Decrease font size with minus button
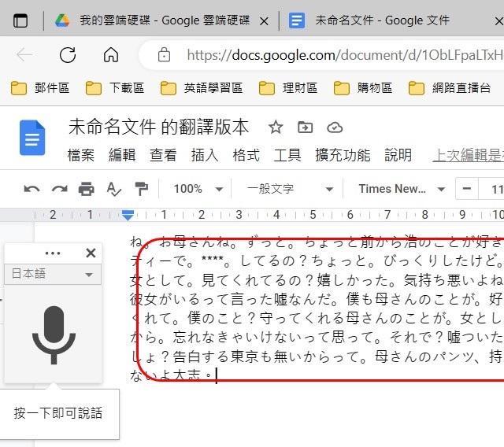The height and width of the screenshot is (447, 504). [x=468, y=189]
